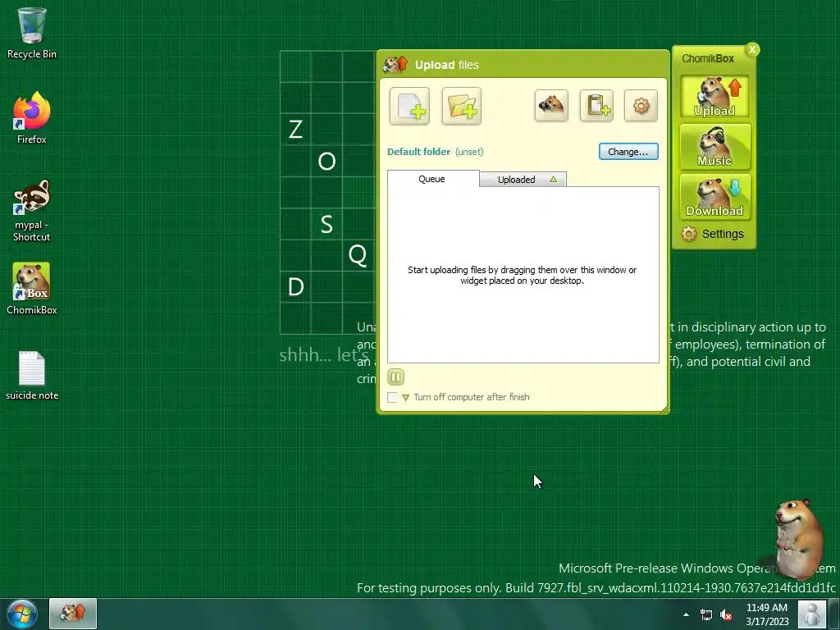840x630 pixels.
Task: Select the Recycle Bin desktop icon
Action: (x=32, y=33)
